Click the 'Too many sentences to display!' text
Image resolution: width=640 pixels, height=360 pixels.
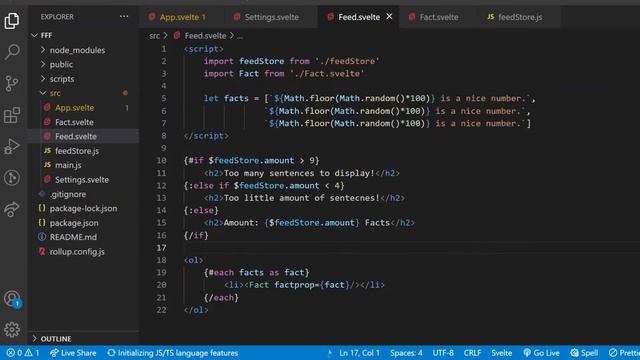tap(299, 173)
